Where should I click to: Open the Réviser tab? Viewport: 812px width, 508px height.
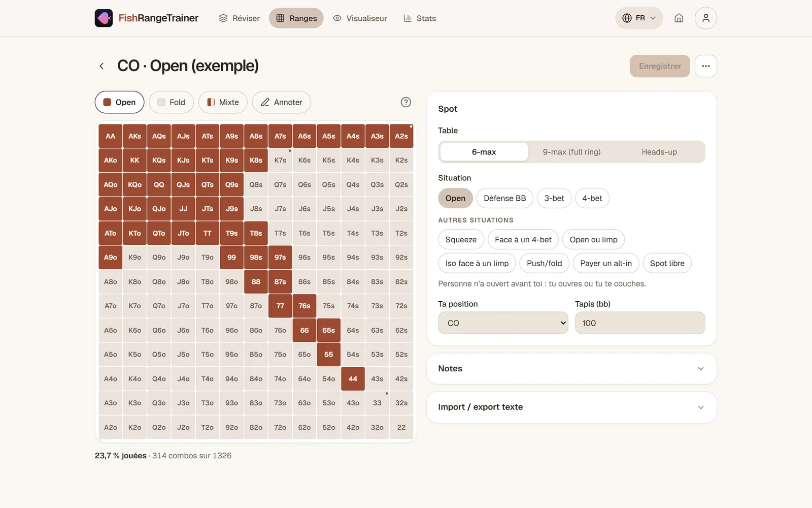pyautogui.click(x=239, y=18)
